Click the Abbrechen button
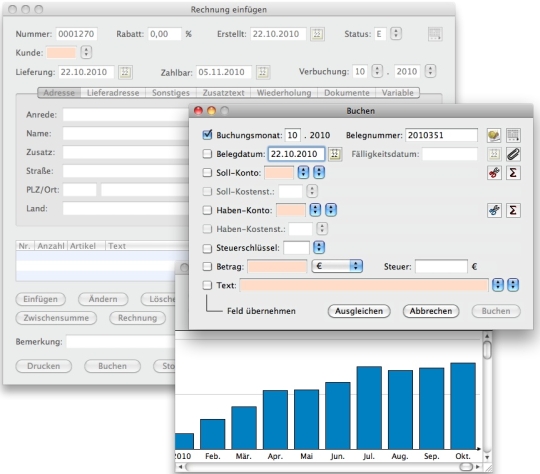540x474 pixels. [x=431, y=311]
